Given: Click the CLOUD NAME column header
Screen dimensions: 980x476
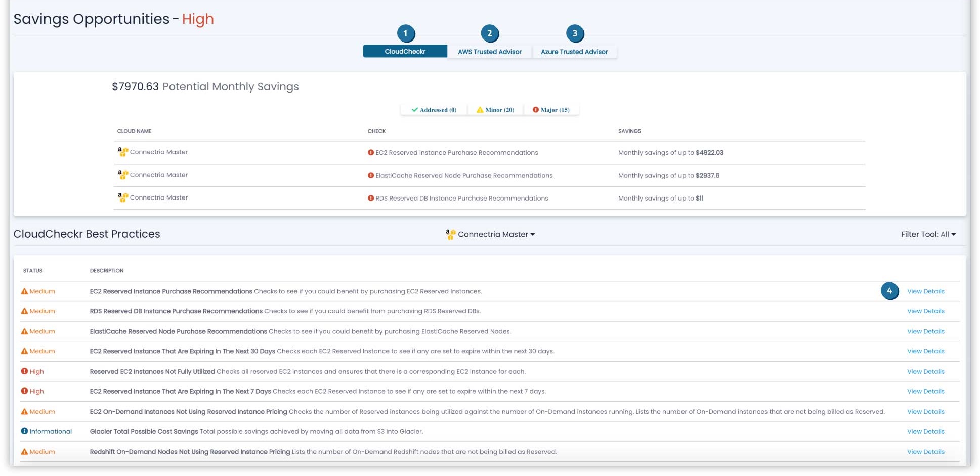Looking at the screenshot, I should (134, 131).
